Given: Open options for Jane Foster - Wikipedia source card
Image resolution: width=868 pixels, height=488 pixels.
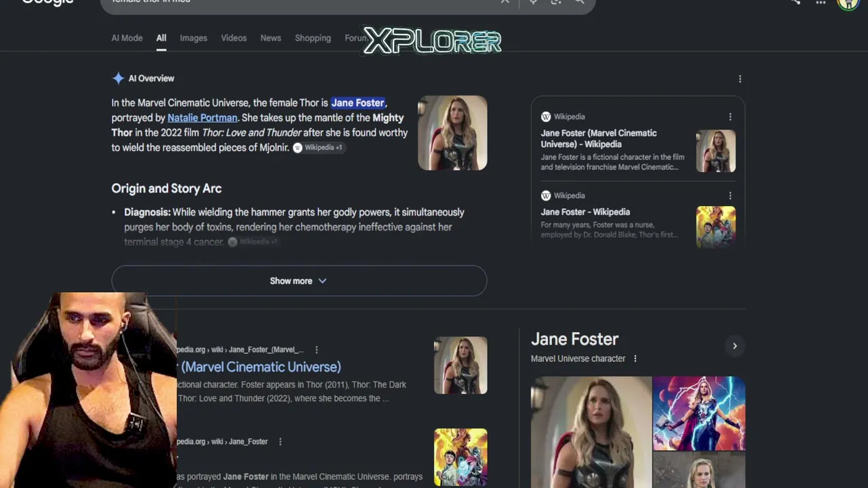Looking at the screenshot, I should point(730,196).
